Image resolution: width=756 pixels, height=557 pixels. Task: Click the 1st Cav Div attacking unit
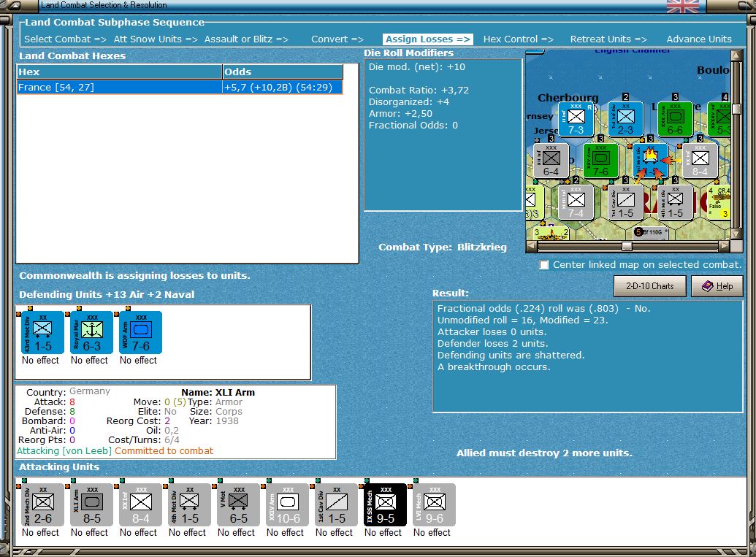(x=336, y=505)
